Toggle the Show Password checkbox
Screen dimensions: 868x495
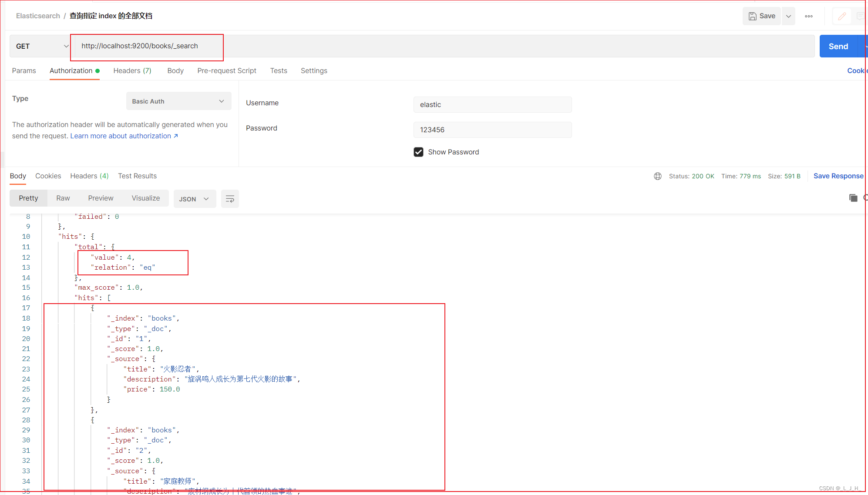click(x=418, y=152)
